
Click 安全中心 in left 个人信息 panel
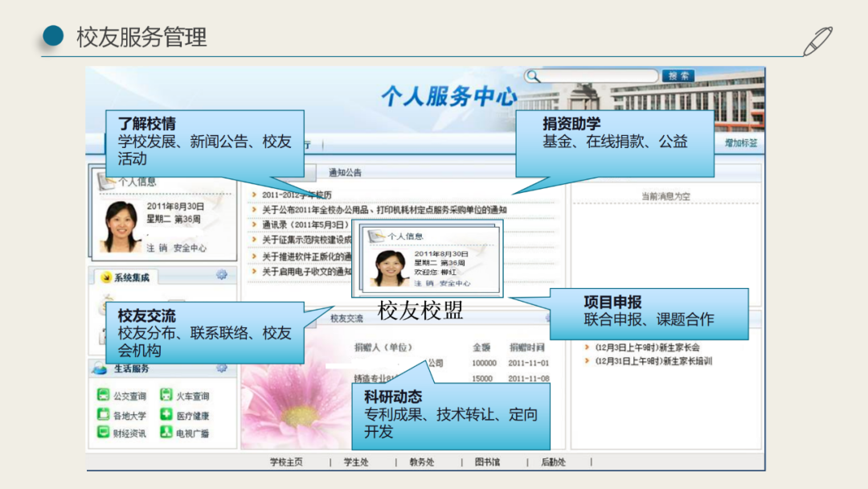tap(190, 248)
